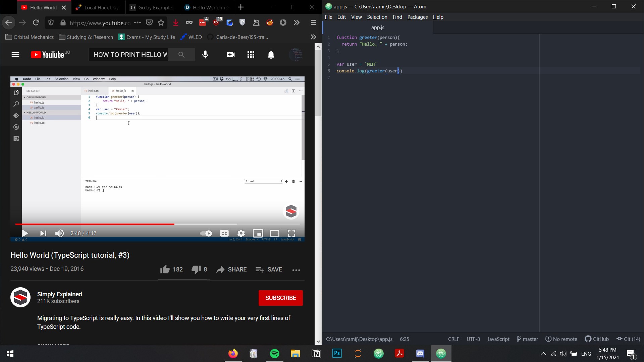Open Atom Packages menu
The width and height of the screenshot is (644, 362).
(x=417, y=17)
